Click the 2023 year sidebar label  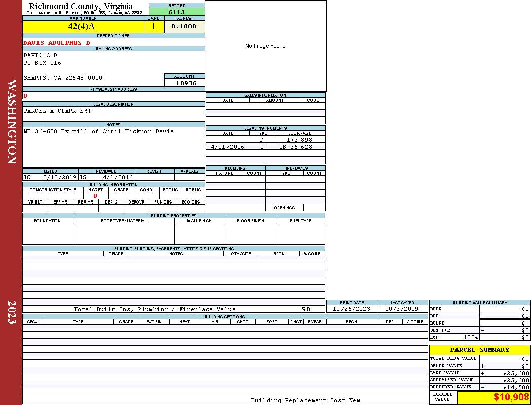click(12, 312)
